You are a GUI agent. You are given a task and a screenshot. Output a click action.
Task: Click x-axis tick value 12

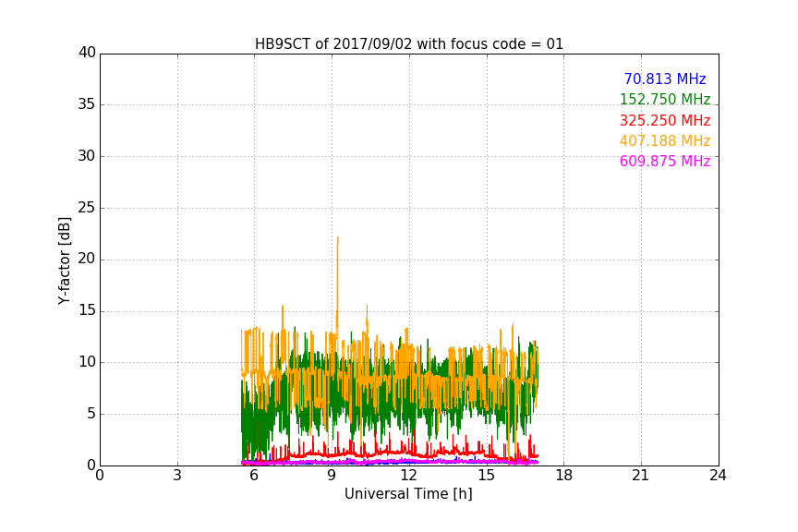408,476
